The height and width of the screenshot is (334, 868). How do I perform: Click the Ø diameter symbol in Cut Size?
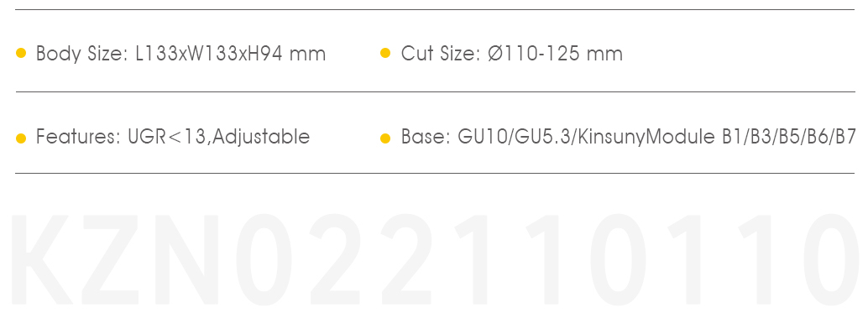point(495,54)
